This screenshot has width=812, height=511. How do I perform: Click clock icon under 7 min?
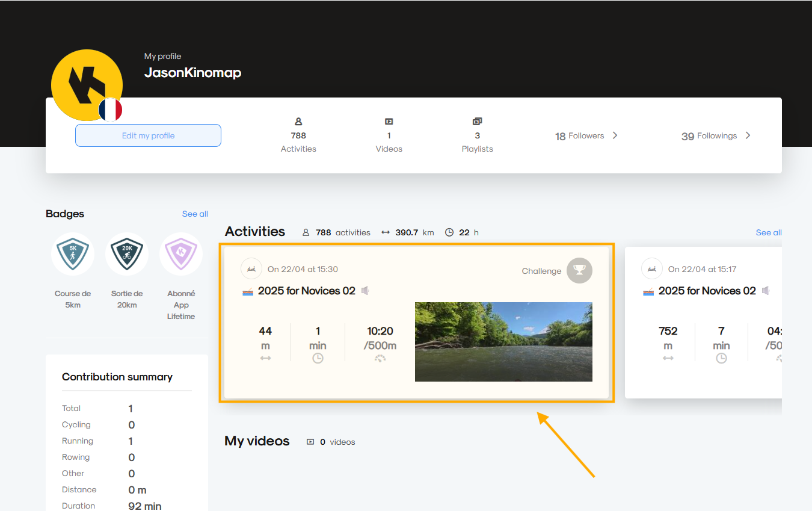721,358
